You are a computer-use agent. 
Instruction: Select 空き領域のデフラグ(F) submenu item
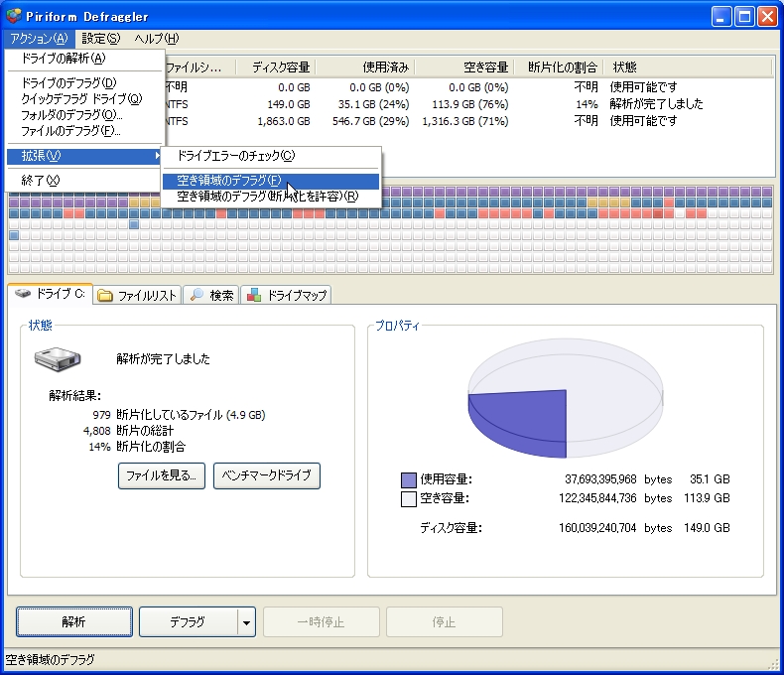coord(271,181)
